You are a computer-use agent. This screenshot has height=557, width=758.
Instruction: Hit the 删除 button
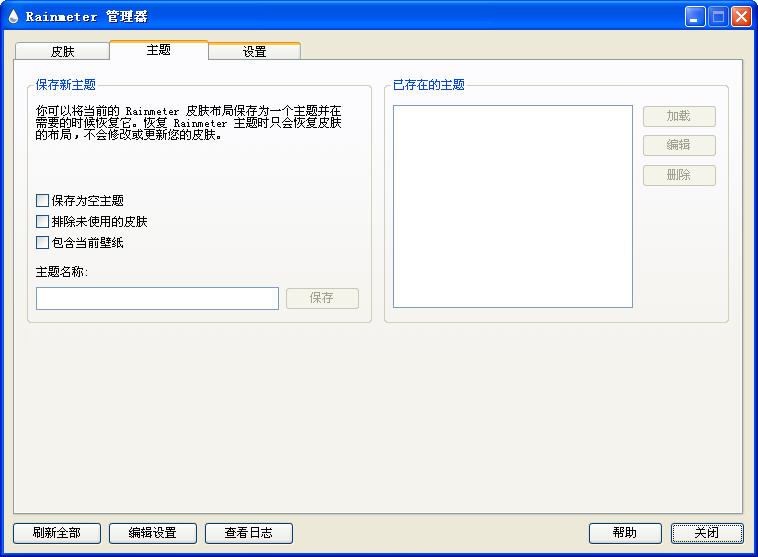[679, 175]
